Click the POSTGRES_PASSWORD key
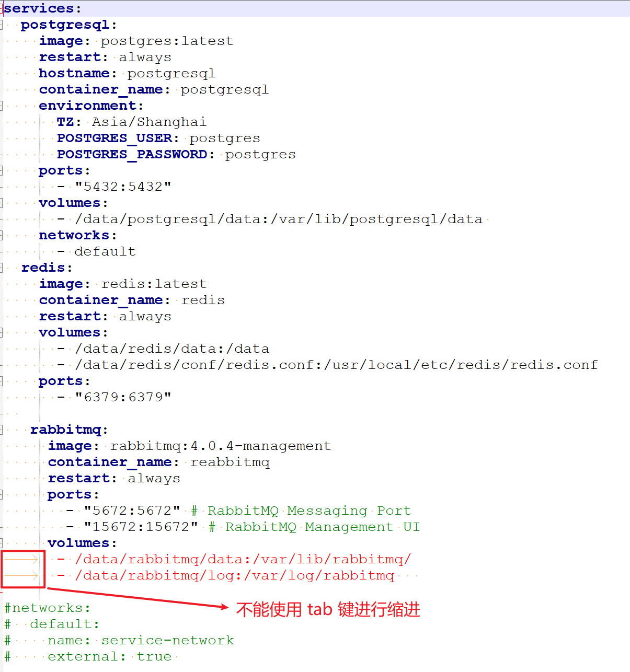This screenshot has height=672, width=630. [132, 154]
